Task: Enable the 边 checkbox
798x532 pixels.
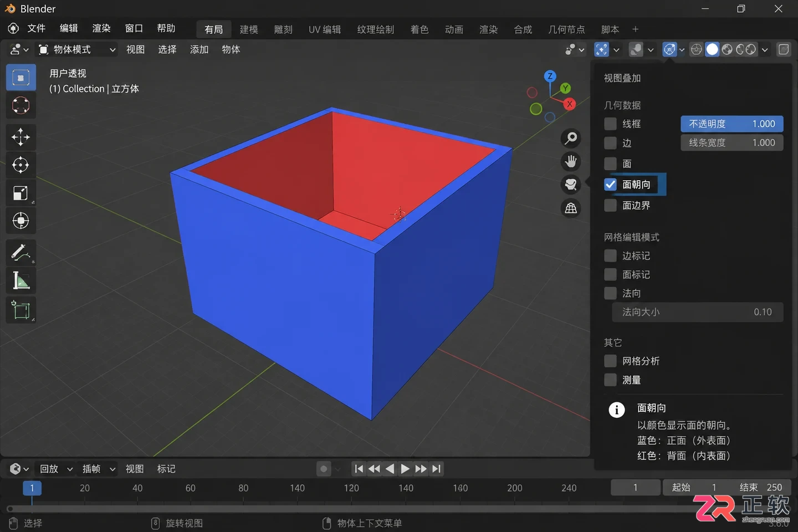Action: [610, 143]
